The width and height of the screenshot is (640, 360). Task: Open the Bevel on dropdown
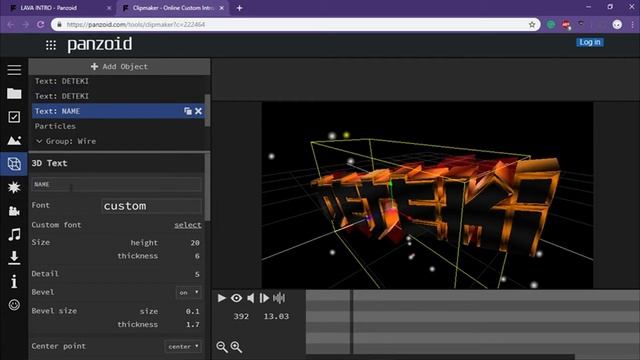pyautogui.click(x=189, y=292)
